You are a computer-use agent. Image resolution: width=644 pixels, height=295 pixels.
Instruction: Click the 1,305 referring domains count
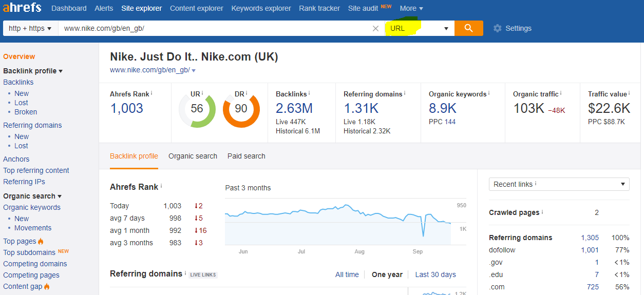pos(590,238)
